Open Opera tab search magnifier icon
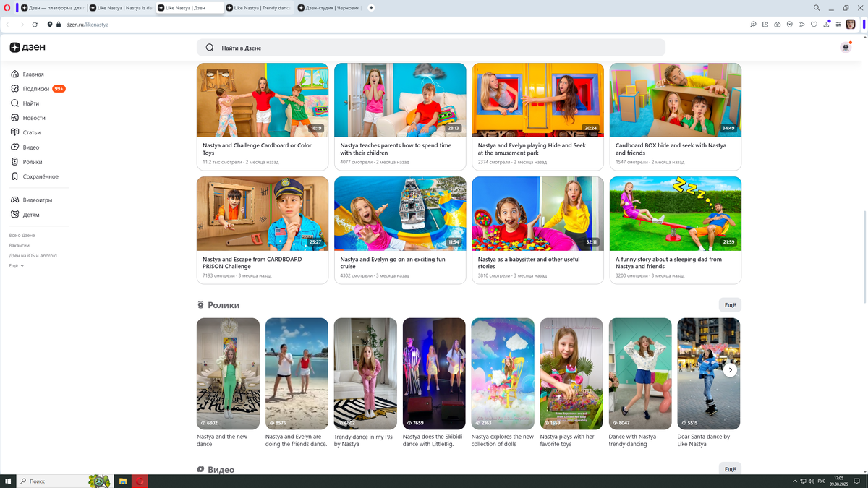The height and width of the screenshot is (488, 868). pyautogui.click(x=817, y=8)
